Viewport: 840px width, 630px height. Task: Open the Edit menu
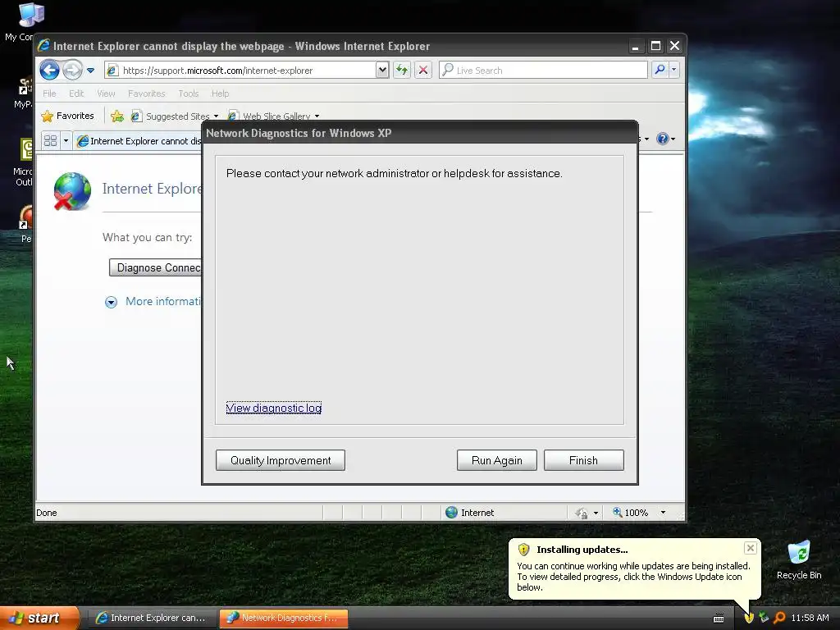pyautogui.click(x=76, y=94)
